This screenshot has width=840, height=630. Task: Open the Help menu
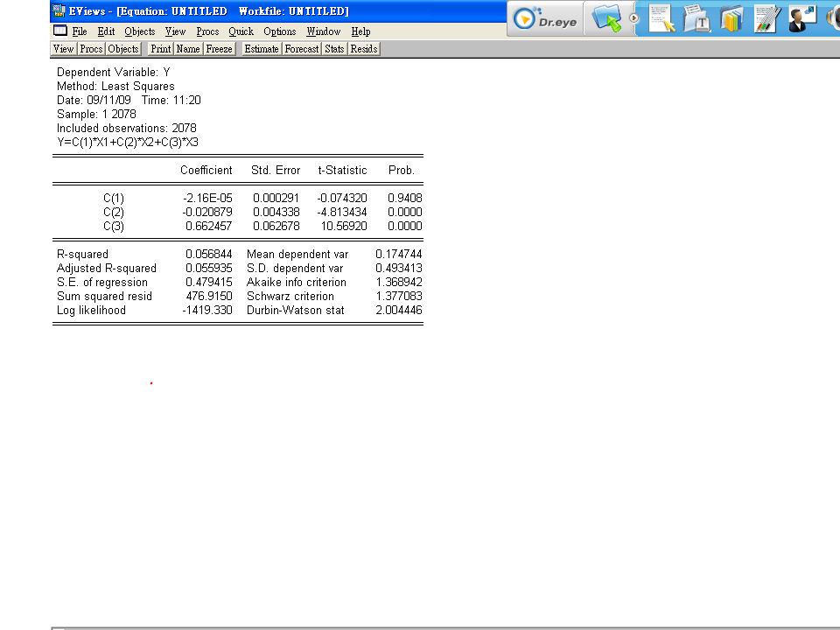click(x=360, y=31)
